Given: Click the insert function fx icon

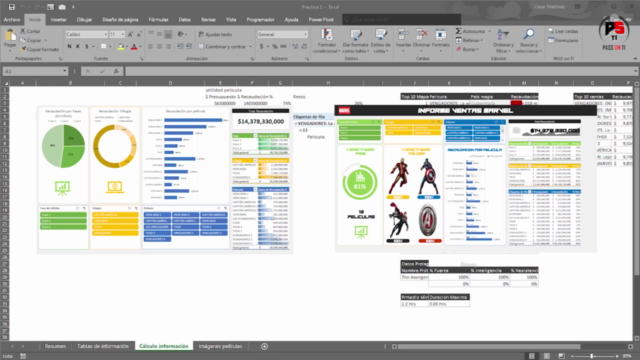Looking at the screenshot, I should (116, 71).
